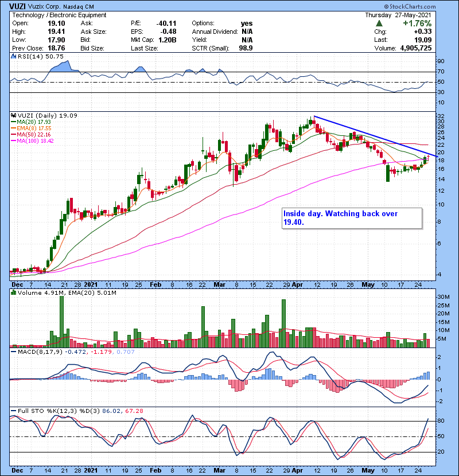Click the VUZI (Daily) 19.09 chart label

[x=48, y=115]
